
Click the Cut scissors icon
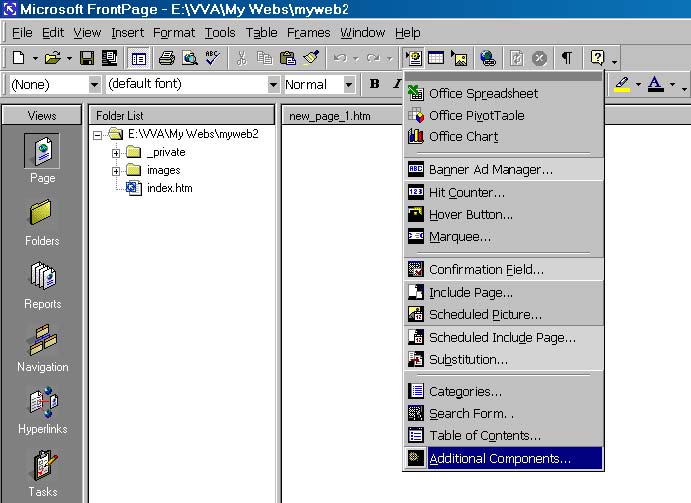(241, 58)
